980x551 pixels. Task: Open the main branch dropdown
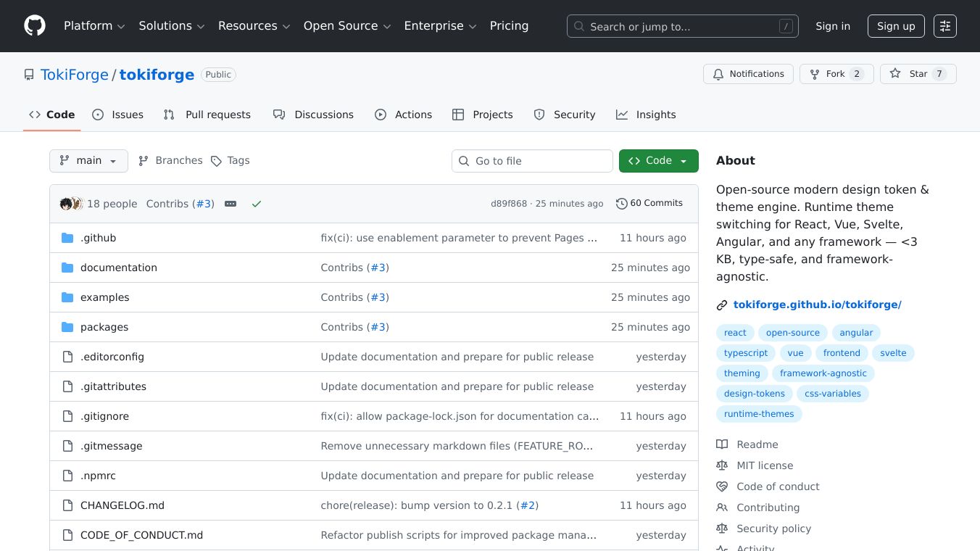click(x=88, y=161)
